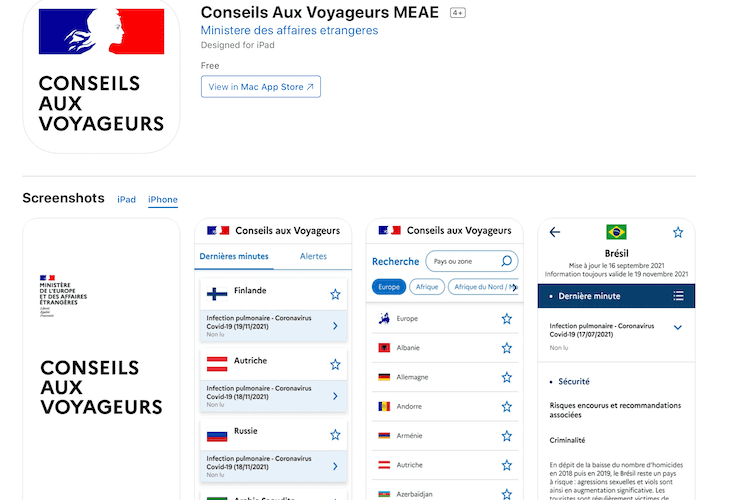Click the Dernière minute section bar label
The height and width of the screenshot is (500, 745).
click(x=589, y=296)
